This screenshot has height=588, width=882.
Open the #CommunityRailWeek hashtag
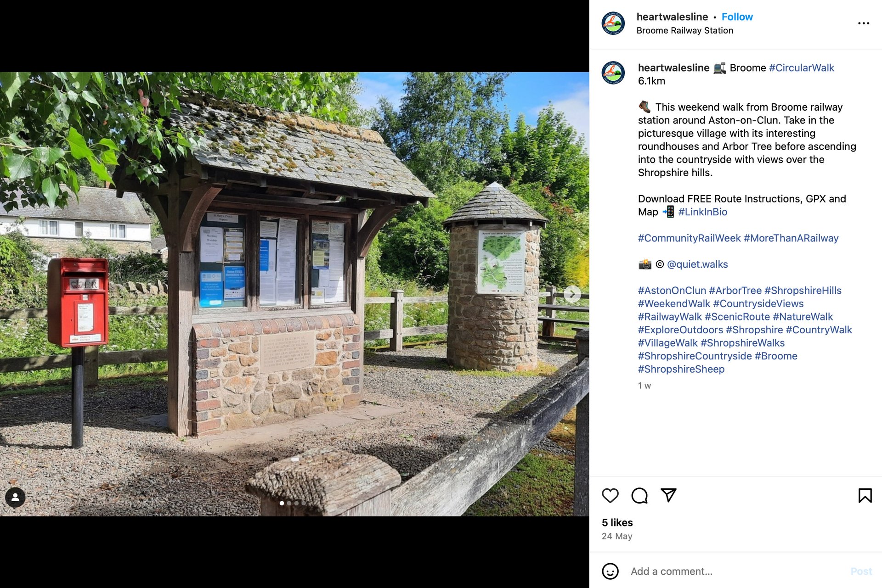pyautogui.click(x=689, y=238)
